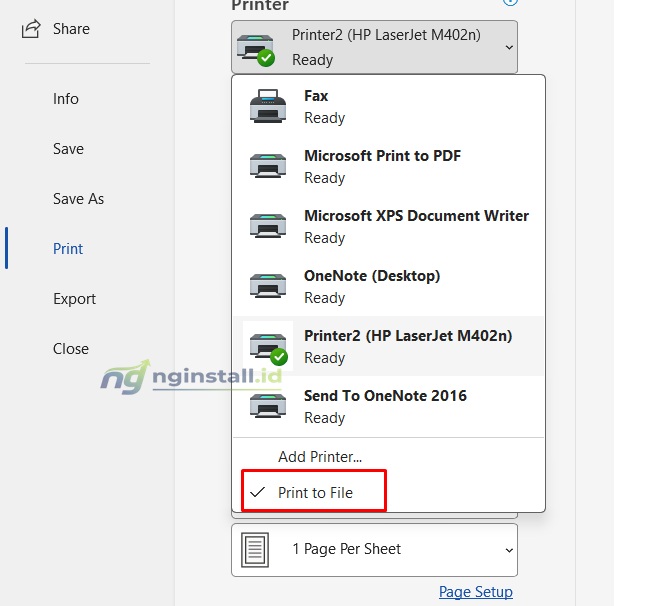Open the Info backstage tab
667x606 pixels.
(66, 99)
